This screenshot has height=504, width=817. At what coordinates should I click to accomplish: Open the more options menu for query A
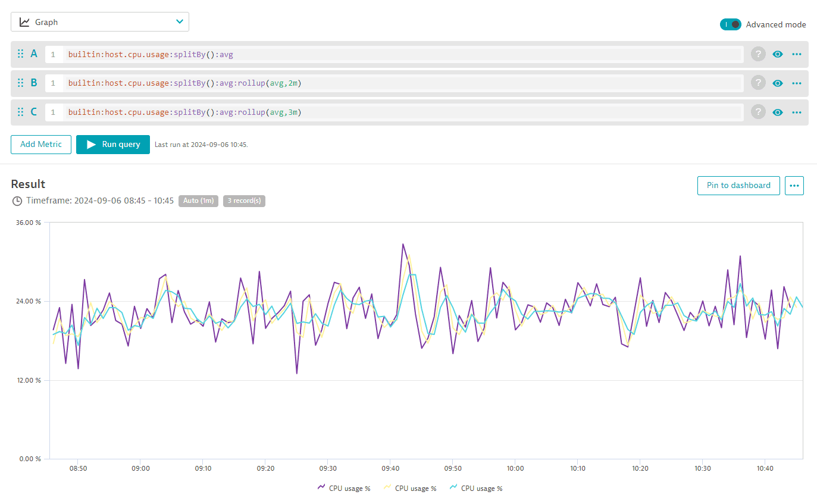(797, 54)
